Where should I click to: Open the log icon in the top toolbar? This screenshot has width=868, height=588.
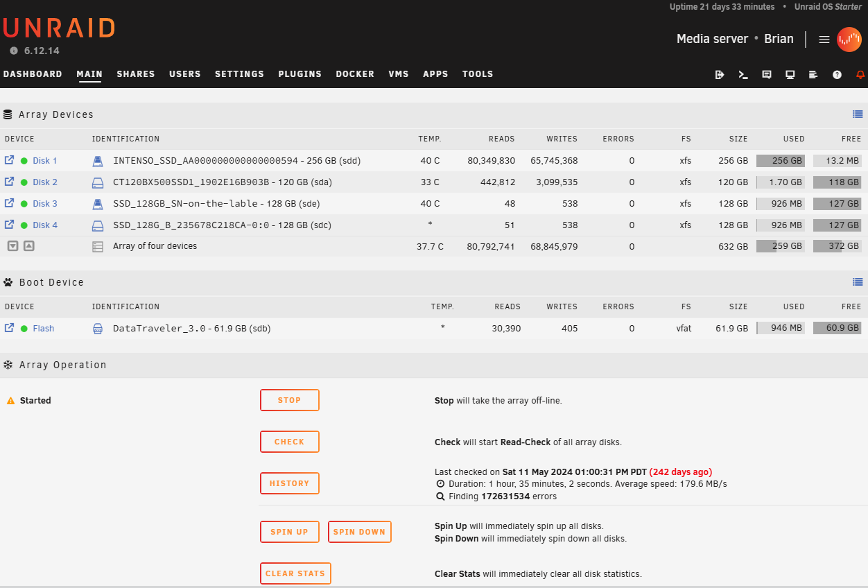(x=813, y=74)
